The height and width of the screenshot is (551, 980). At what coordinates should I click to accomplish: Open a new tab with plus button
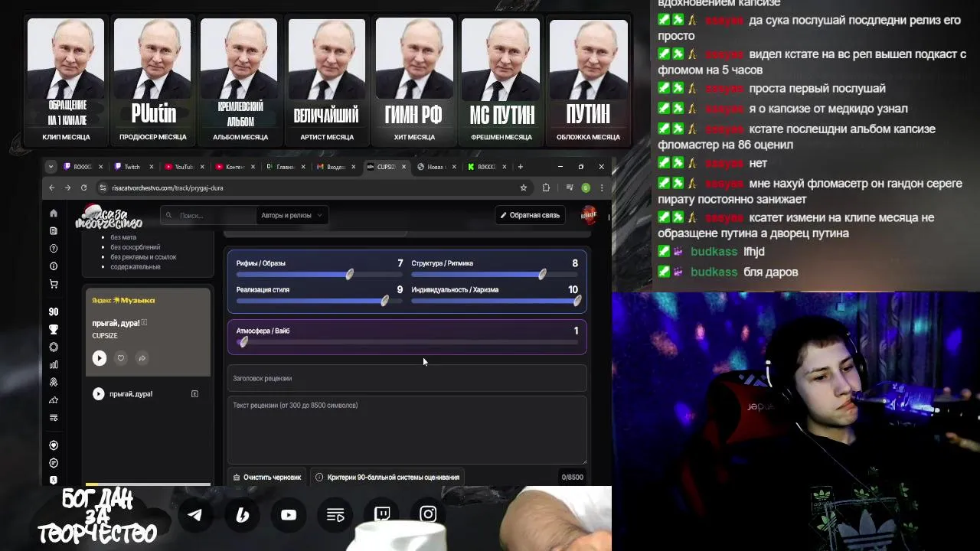point(521,167)
